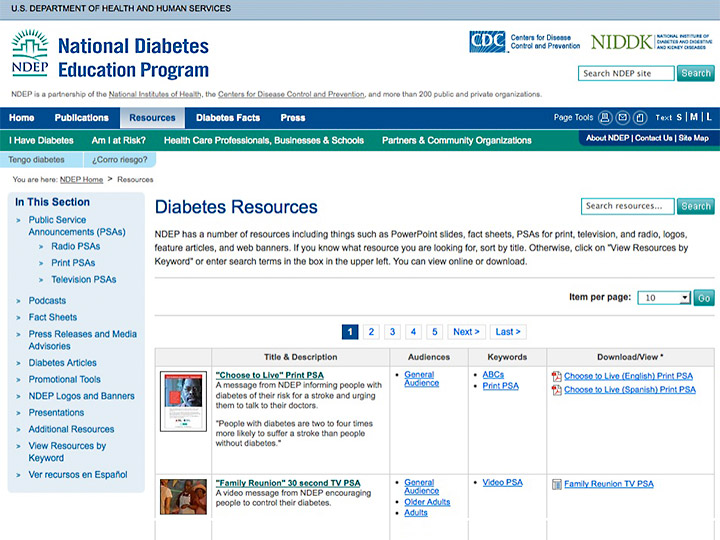Click the PDF icon for Spanish Print PSA
The width and height of the screenshot is (720, 540).
(557, 390)
